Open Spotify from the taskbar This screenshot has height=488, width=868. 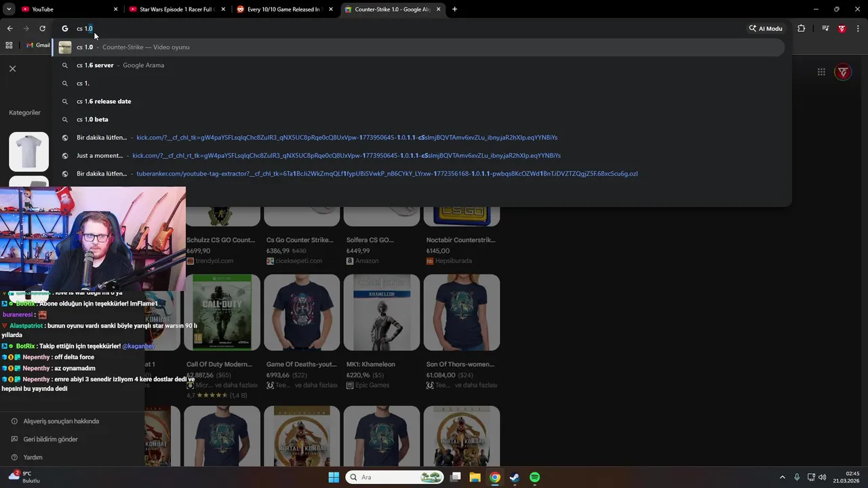click(x=534, y=477)
